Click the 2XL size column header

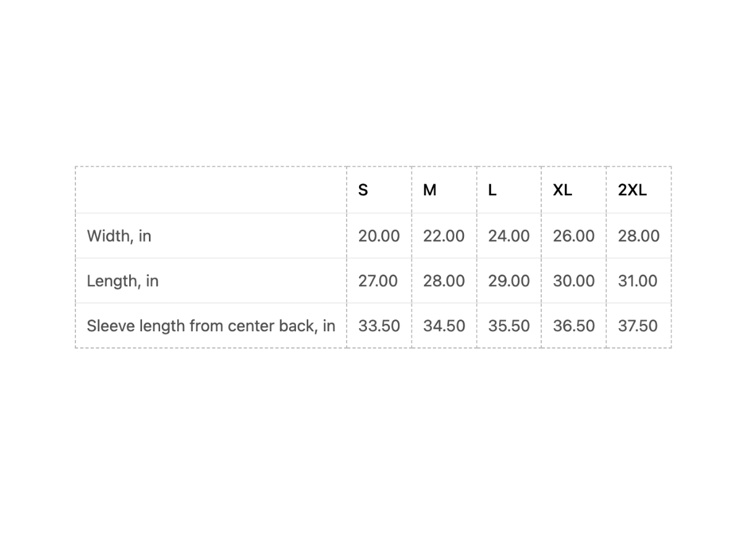[x=632, y=190]
